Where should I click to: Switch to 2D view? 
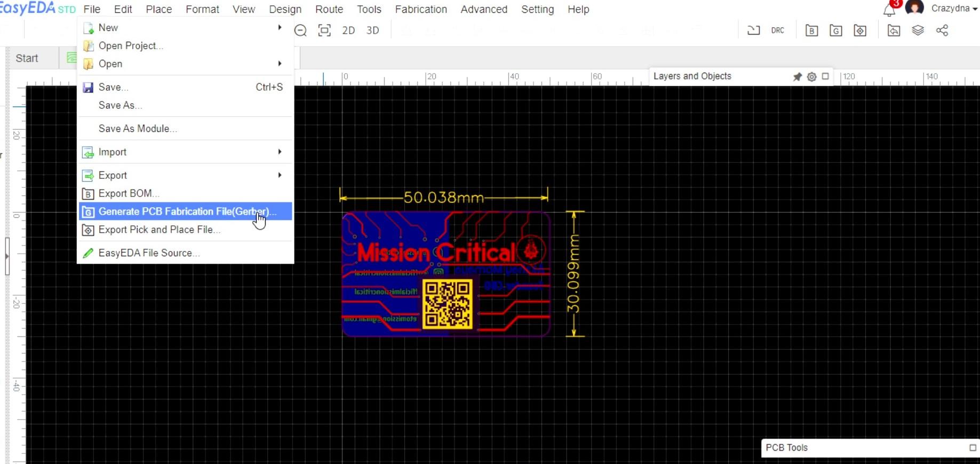(348, 30)
